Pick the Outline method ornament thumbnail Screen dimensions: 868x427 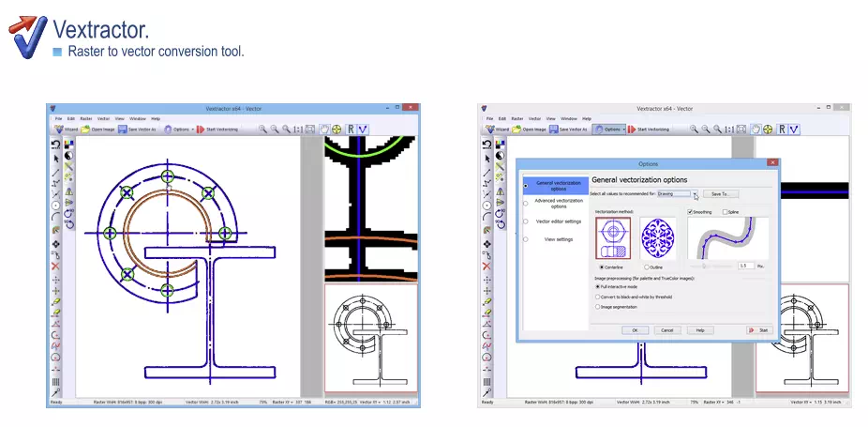(658, 238)
